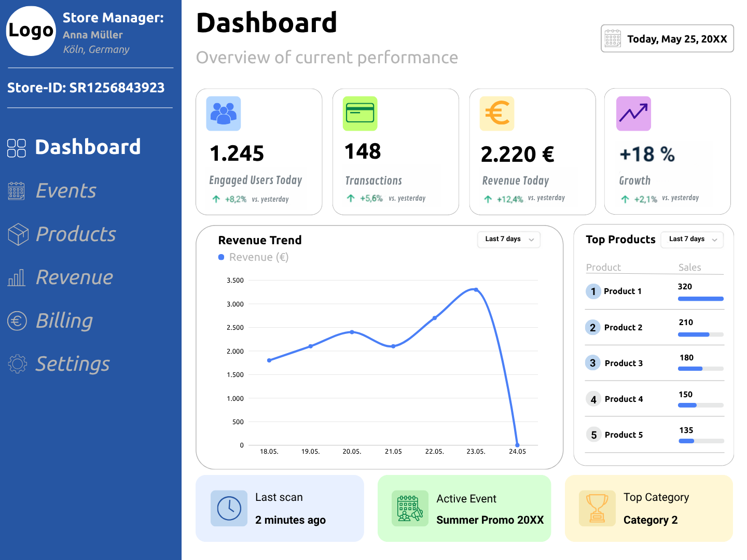Click the Active Event calendar icon
The width and height of the screenshot is (747, 560).
click(409, 508)
